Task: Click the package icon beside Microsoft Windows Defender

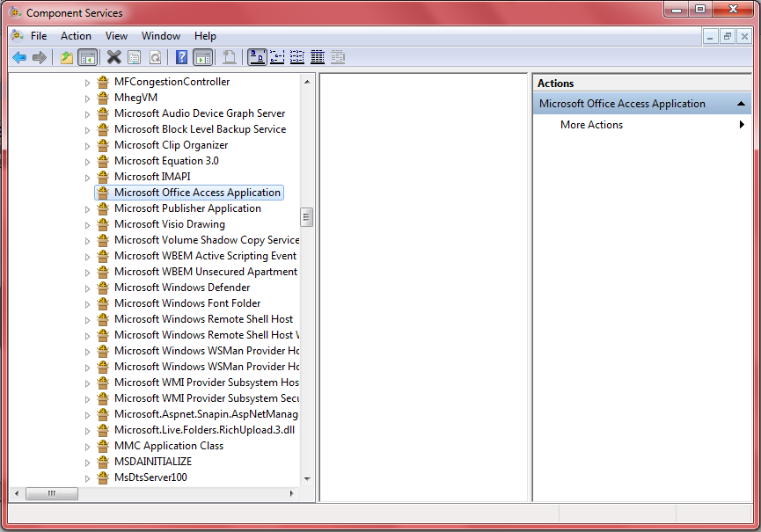Action: (x=102, y=288)
